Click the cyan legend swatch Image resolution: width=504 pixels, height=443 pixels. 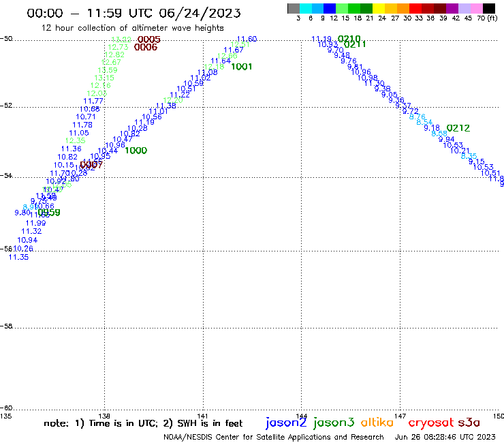(x=305, y=8)
